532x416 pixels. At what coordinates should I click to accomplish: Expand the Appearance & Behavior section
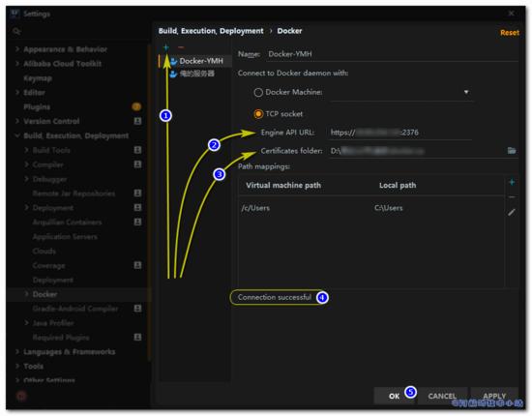17,49
